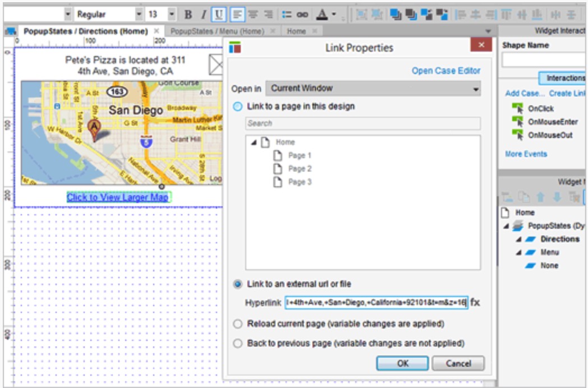Collapse PopupStates in Widget Manager
The image size is (588, 388).
(506, 226)
